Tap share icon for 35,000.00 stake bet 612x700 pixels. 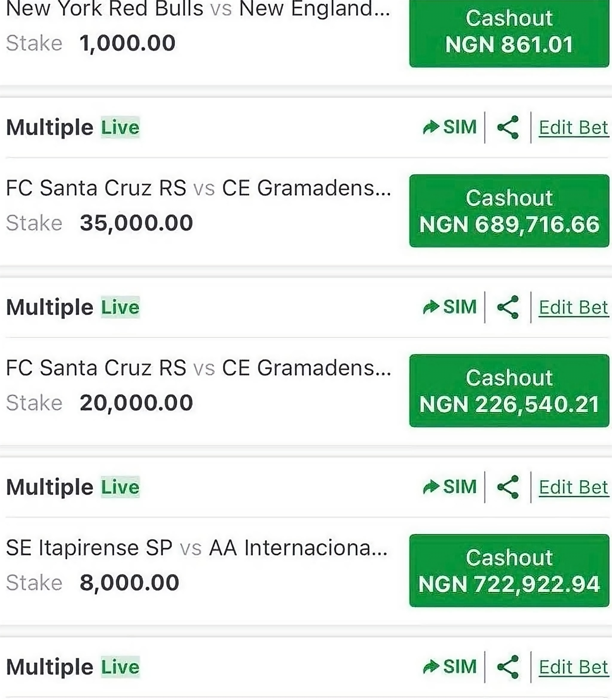click(x=508, y=127)
